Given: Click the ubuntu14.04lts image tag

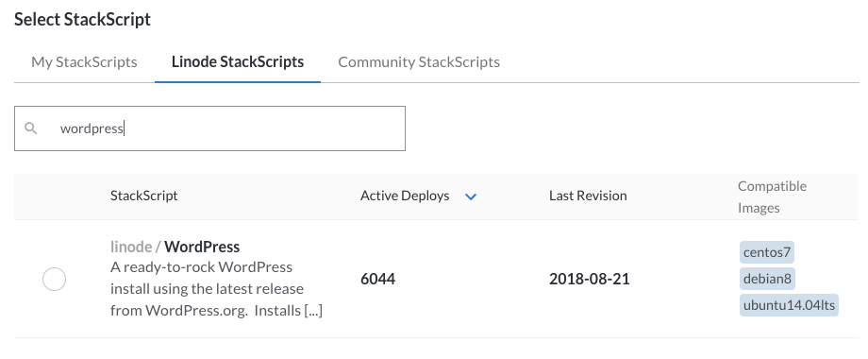Looking at the screenshot, I should 789,305.
